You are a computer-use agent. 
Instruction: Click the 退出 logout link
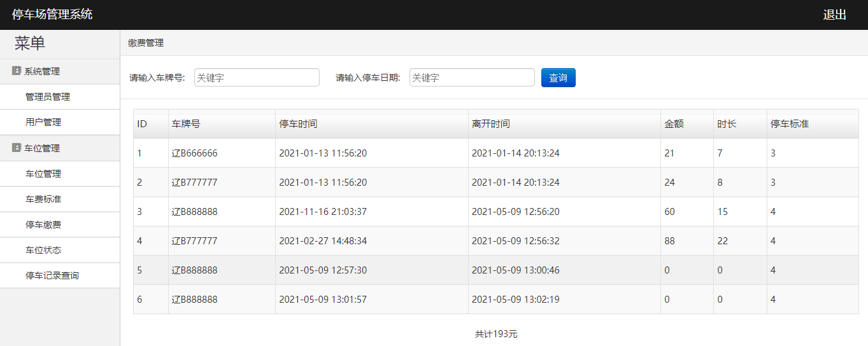tap(834, 15)
